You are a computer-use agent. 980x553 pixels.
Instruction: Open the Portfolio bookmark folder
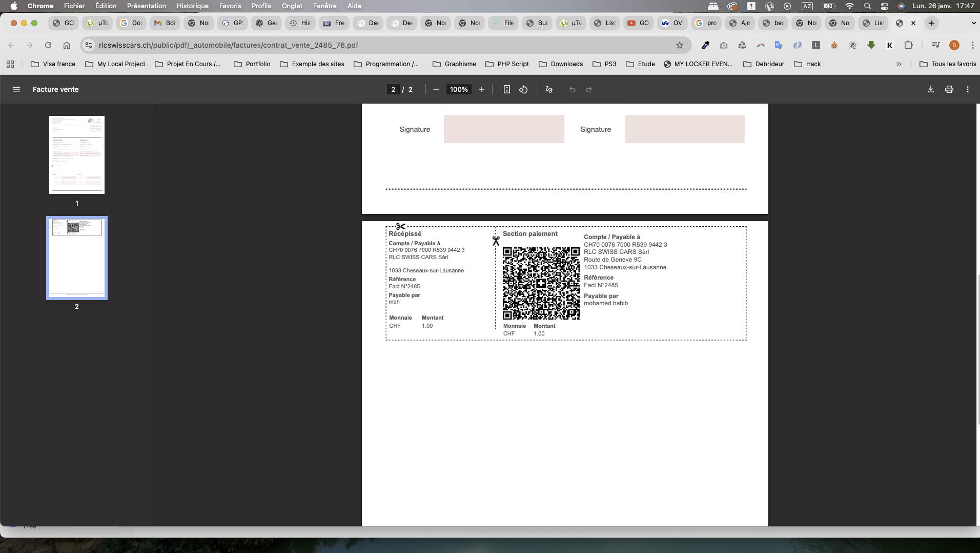pyautogui.click(x=252, y=64)
